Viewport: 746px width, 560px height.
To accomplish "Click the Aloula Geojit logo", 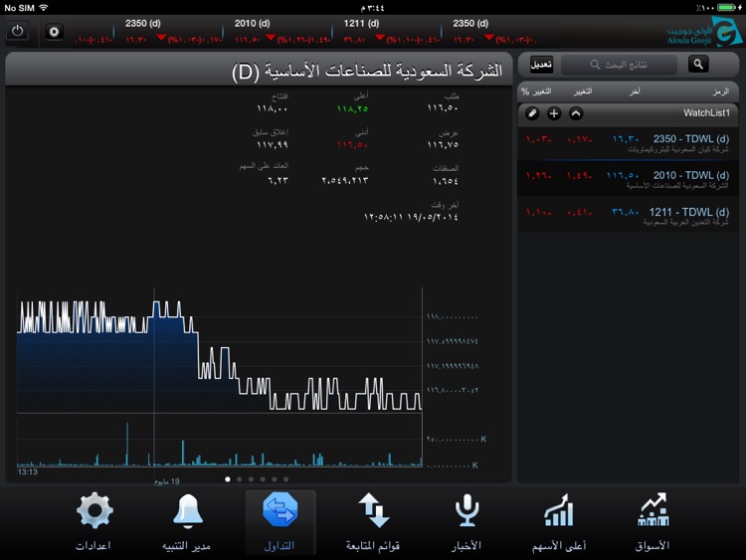I will 704,32.
